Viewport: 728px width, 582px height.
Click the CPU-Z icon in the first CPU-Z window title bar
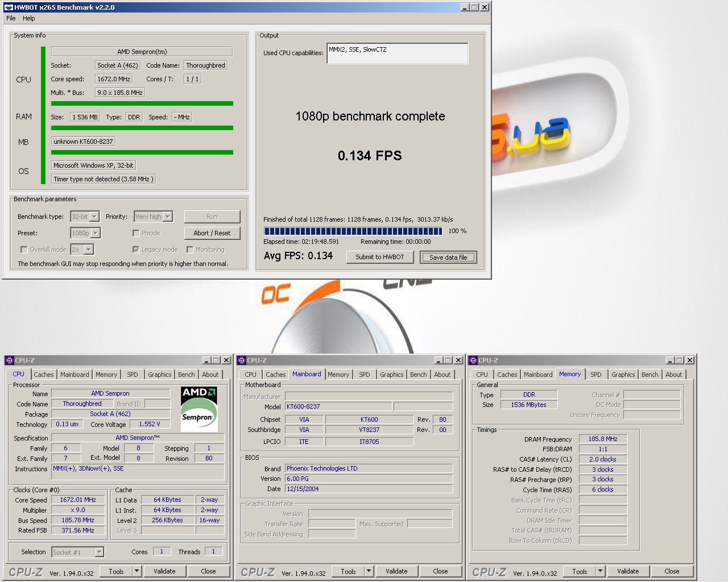click(x=10, y=360)
